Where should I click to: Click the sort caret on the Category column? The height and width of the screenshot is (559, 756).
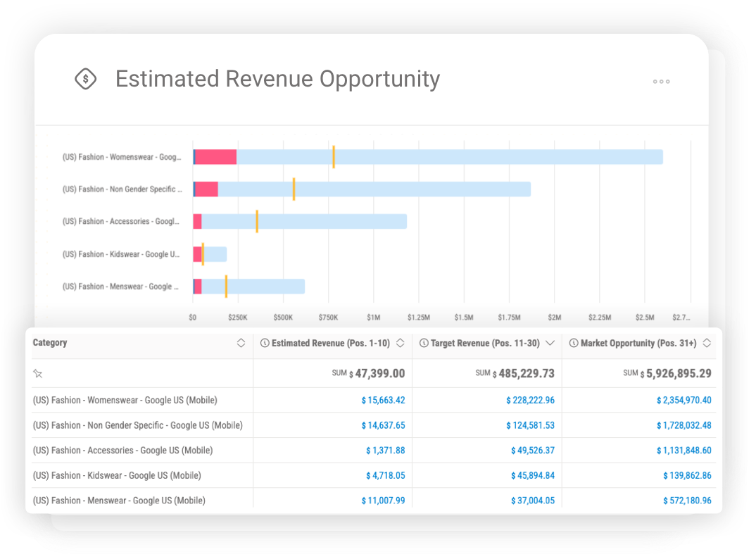(241, 343)
